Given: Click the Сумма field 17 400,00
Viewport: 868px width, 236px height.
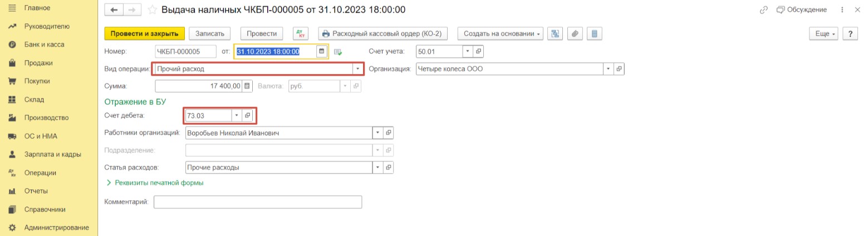Looking at the screenshot, I should click(198, 86).
